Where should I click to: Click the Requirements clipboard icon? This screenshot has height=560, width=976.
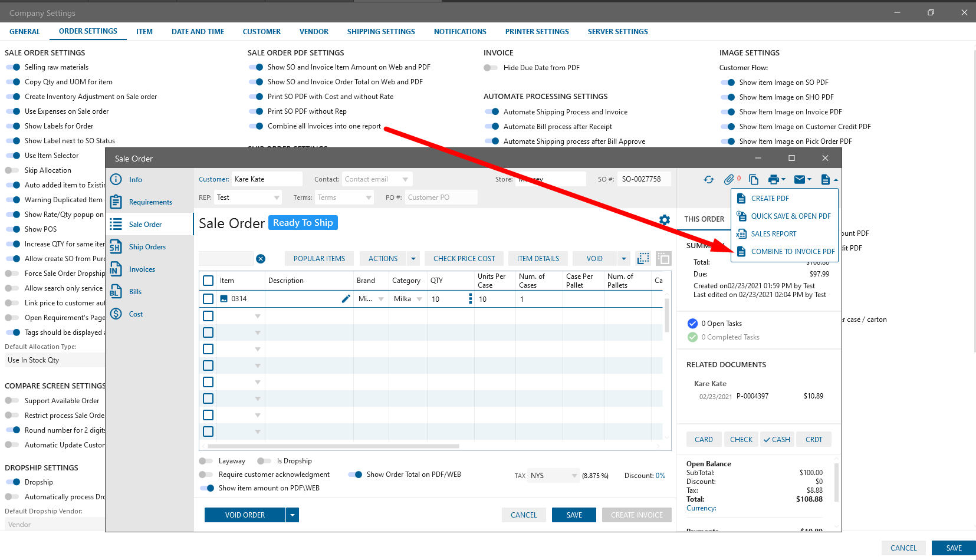[x=116, y=202]
